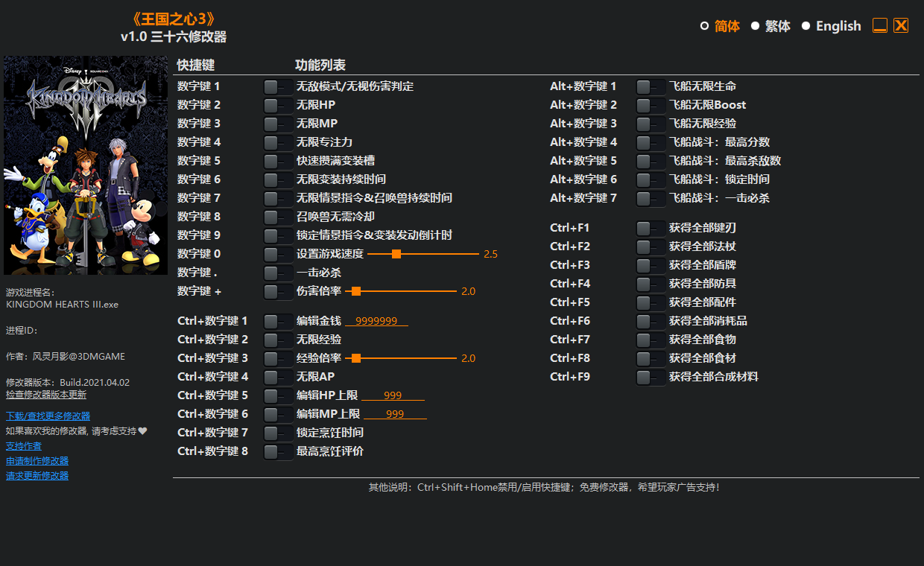Enable 无限变装持续时间 toggle

(278, 179)
